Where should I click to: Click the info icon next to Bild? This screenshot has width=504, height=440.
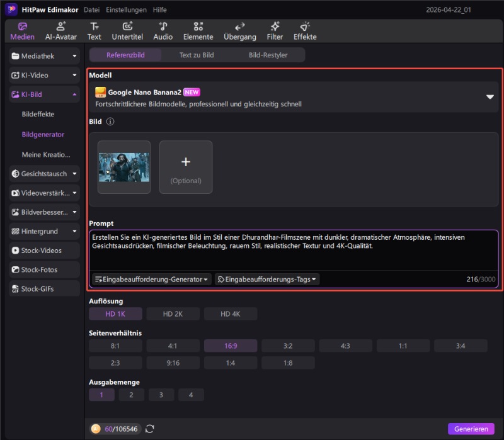click(x=110, y=121)
